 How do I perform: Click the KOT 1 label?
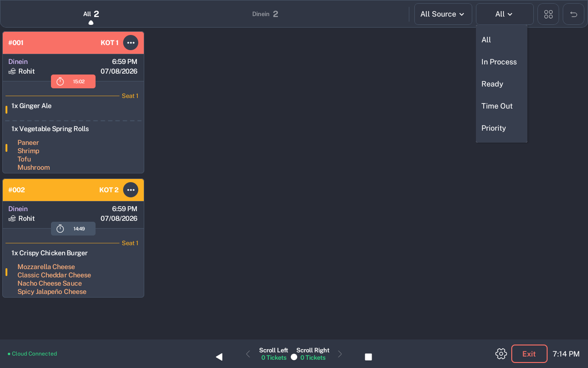[x=109, y=43]
